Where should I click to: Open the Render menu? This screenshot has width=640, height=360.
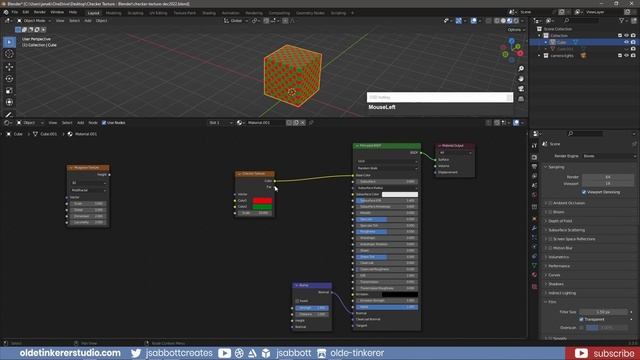(x=40, y=13)
